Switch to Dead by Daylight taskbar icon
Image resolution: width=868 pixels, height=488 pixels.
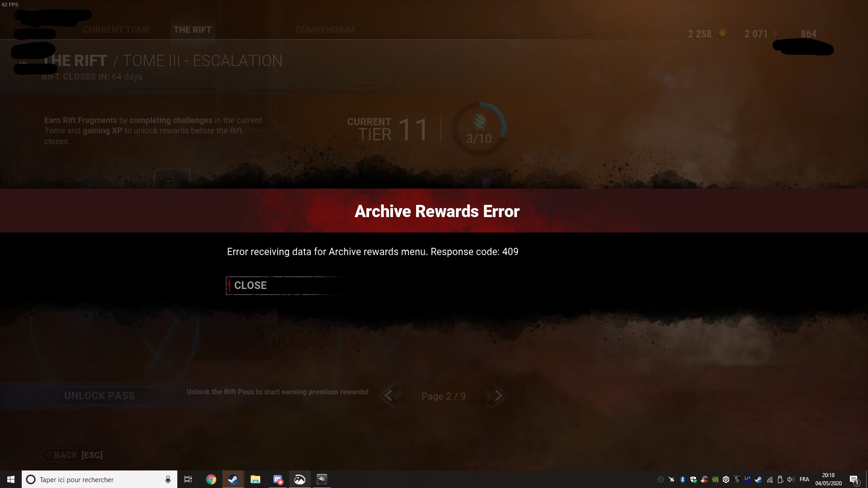(322, 479)
